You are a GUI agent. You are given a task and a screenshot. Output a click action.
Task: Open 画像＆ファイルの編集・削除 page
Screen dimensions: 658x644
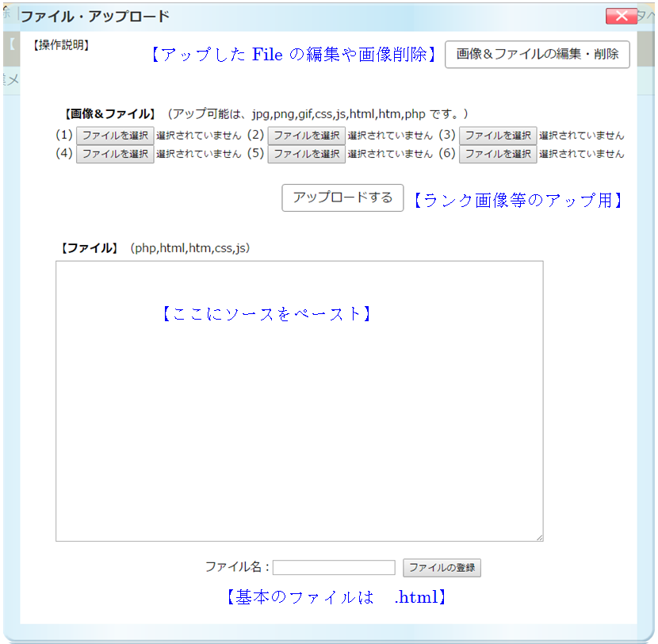point(537,55)
